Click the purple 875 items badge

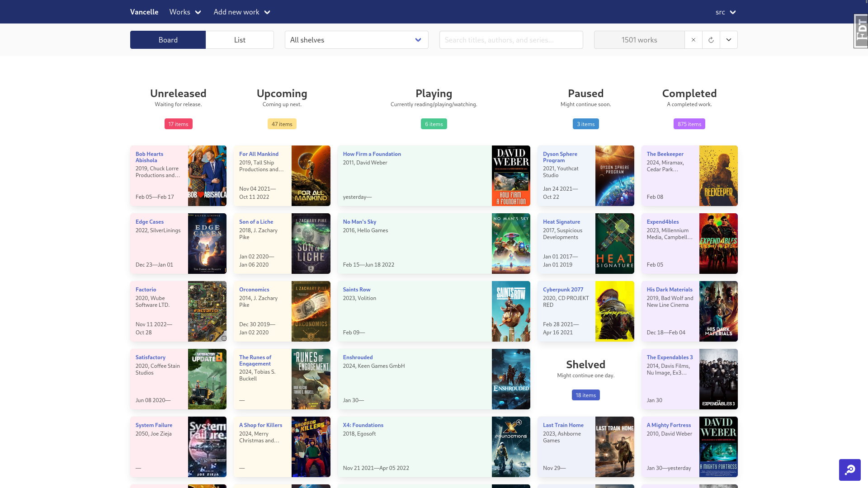point(689,124)
